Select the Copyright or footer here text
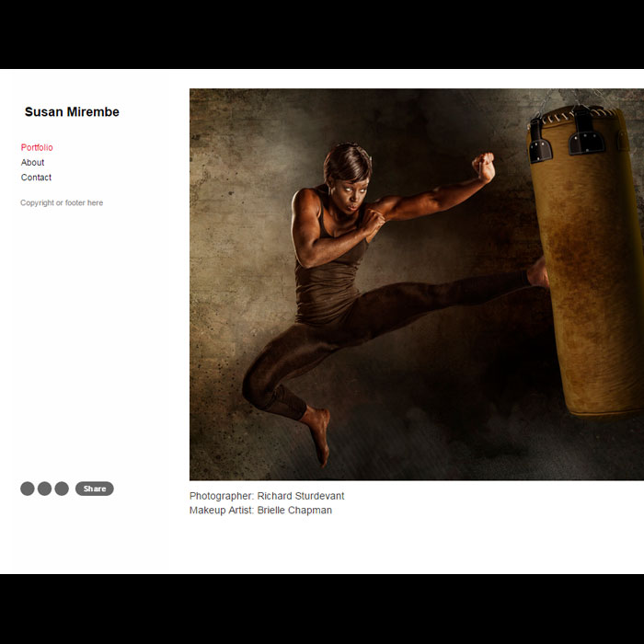Image resolution: width=644 pixels, height=644 pixels. [62, 202]
